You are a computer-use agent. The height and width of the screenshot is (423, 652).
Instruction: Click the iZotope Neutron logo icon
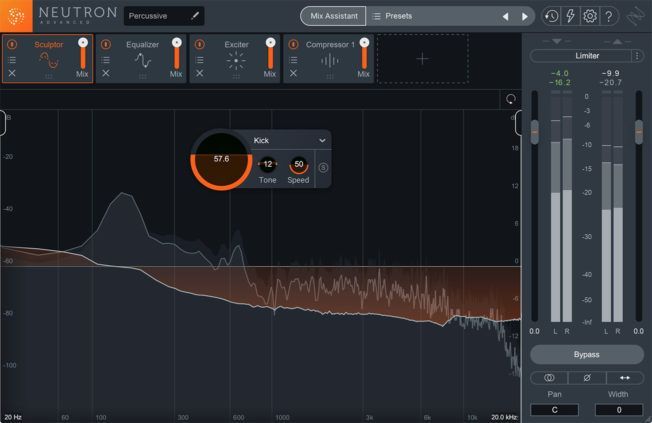(x=16, y=16)
